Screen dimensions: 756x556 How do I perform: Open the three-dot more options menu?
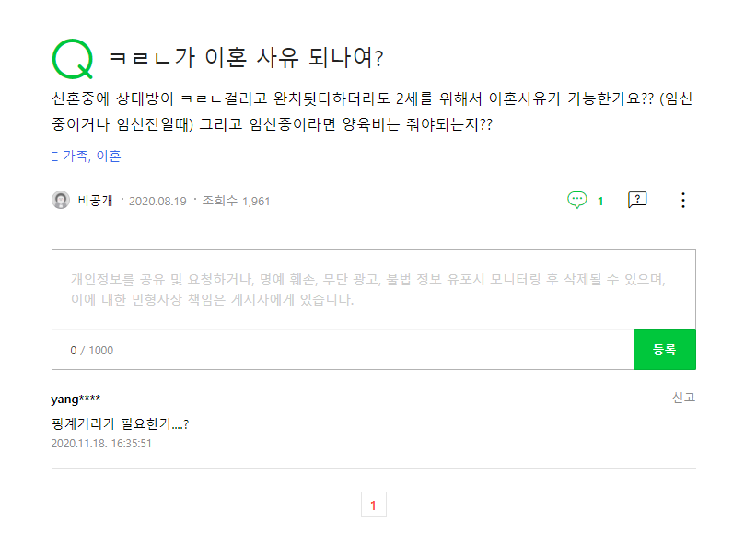(x=682, y=200)
